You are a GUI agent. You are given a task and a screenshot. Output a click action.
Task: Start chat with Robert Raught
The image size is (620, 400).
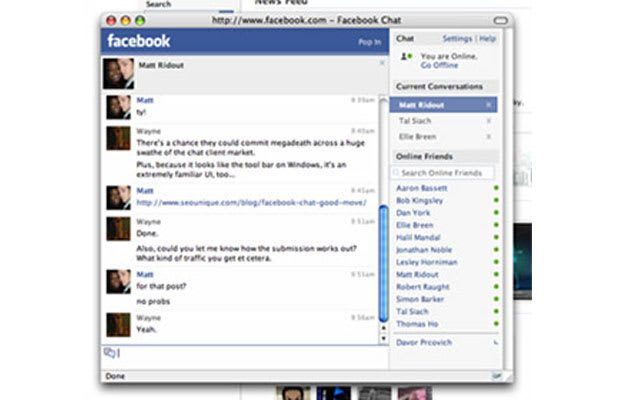(x=423, y=287)
